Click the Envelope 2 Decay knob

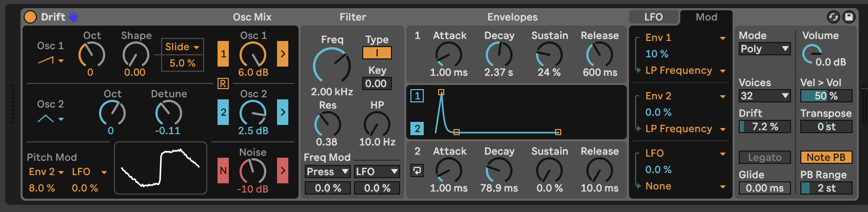click(x=499, y=170)
